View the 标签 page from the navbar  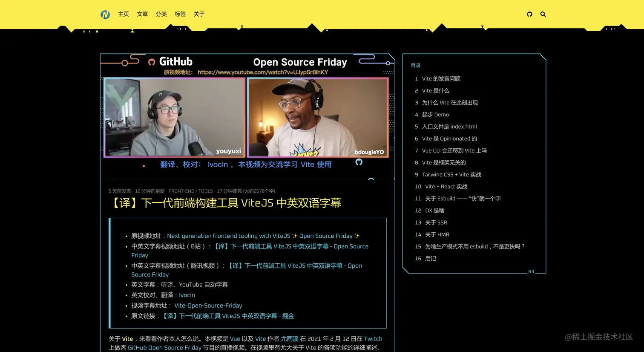[180, 14]
